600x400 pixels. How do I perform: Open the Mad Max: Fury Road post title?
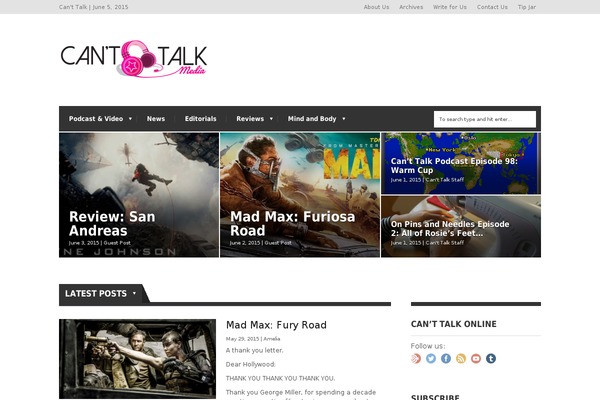click(x=276, y=325)
